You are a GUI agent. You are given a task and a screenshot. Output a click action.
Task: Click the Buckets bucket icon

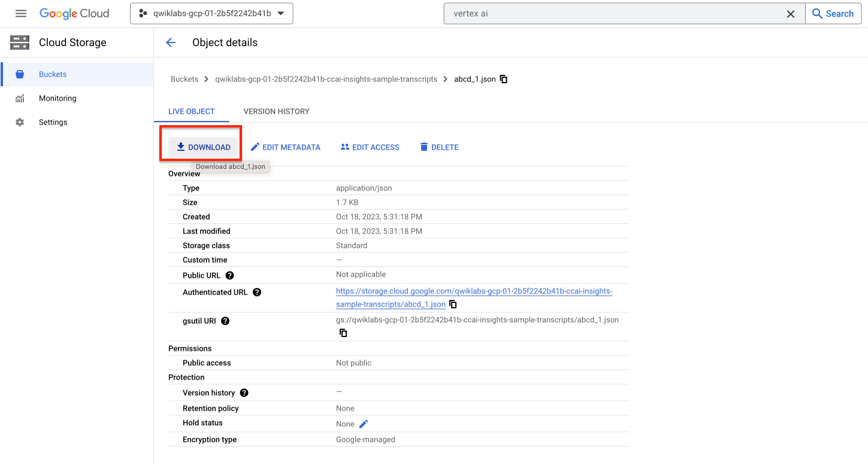20,74
